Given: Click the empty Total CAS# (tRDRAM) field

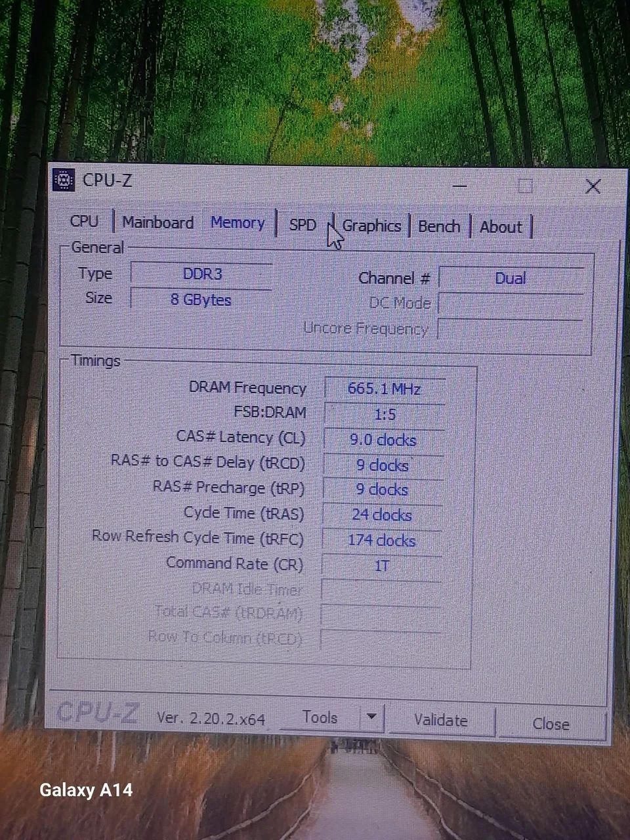Looking at the screenshot, I should (380, 615).
